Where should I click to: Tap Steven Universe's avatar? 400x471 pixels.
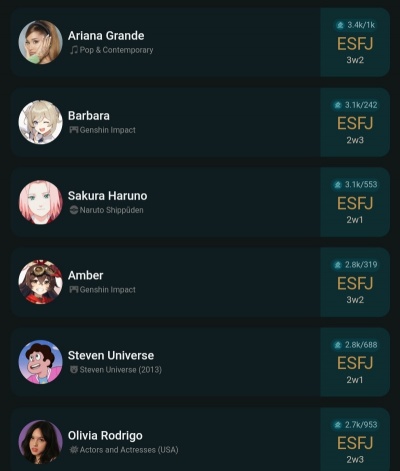(40, 362)
